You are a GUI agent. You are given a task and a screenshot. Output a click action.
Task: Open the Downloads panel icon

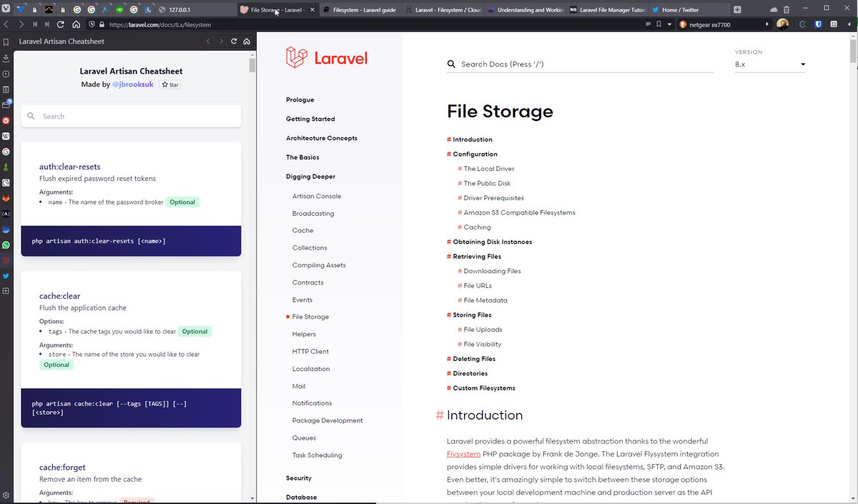click(x=6, y=58)
